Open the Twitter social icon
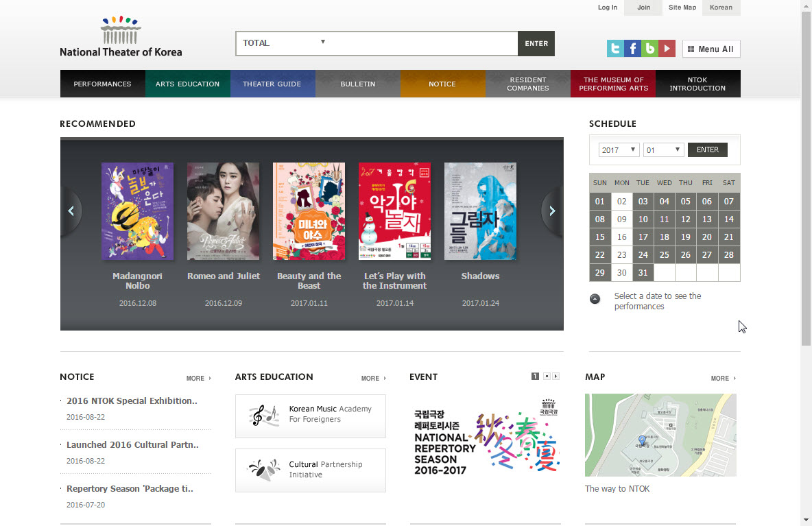812x526 pixels. click(x=615, y=49)
